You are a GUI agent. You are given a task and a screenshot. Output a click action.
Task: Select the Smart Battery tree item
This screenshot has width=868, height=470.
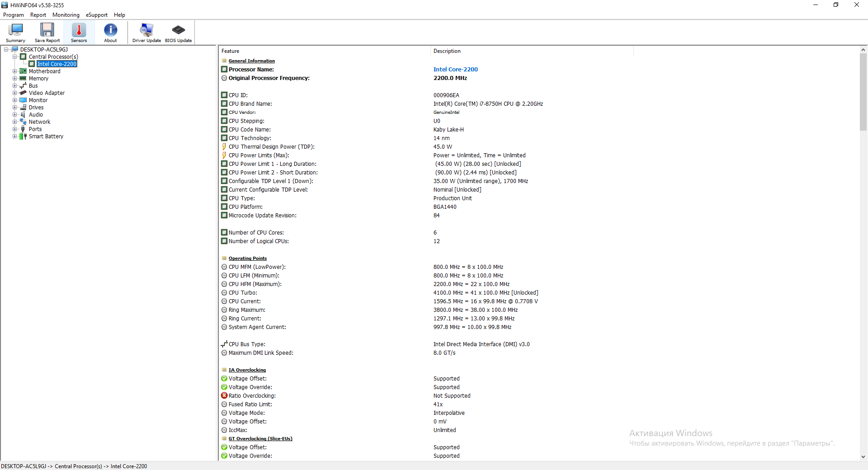46,136
